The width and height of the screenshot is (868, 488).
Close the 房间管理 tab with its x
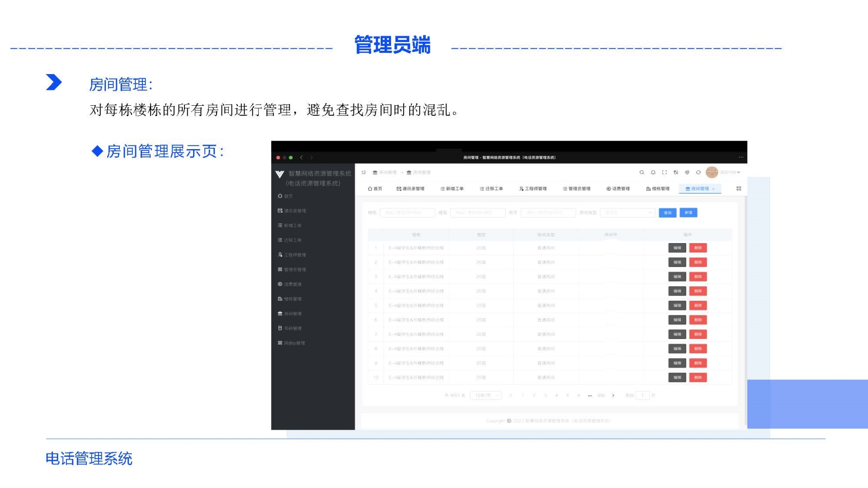(x=713, y=189)
